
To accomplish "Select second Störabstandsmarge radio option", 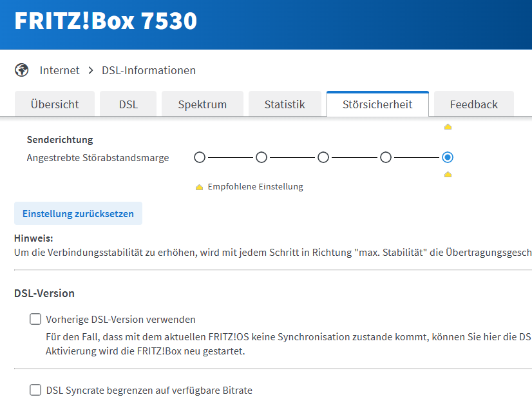I will coord(261,157).
